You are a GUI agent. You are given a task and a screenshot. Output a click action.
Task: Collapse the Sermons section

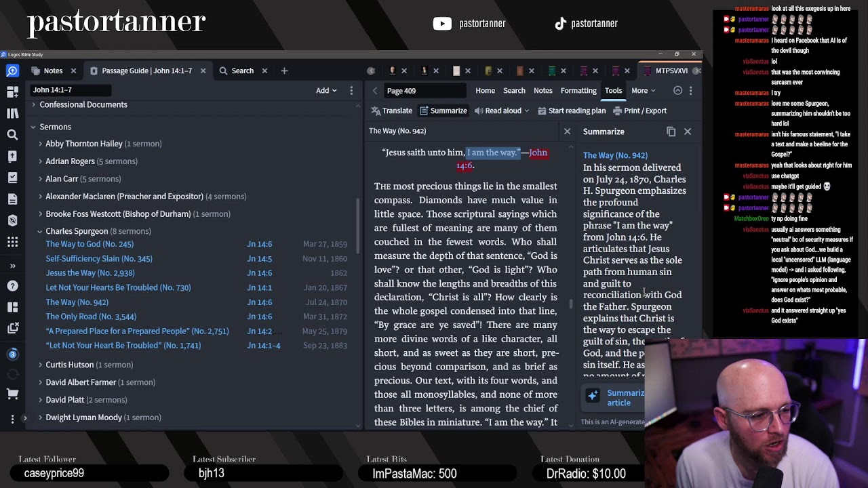(33, 127)
